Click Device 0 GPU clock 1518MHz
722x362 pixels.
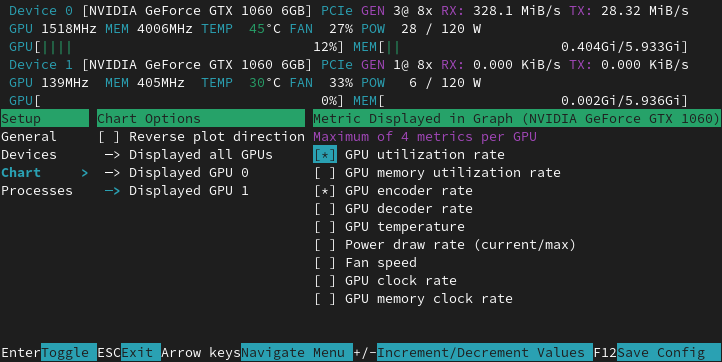pyautogui.click(x=69, y=29)
